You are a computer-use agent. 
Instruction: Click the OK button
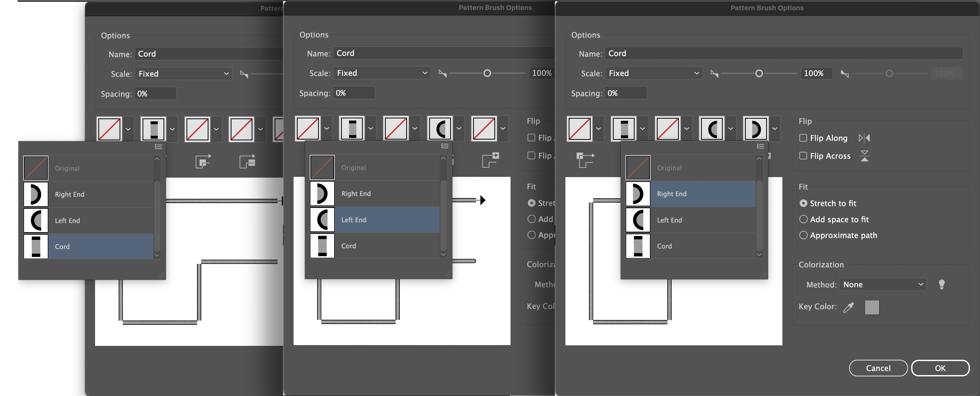pos(940,368)
